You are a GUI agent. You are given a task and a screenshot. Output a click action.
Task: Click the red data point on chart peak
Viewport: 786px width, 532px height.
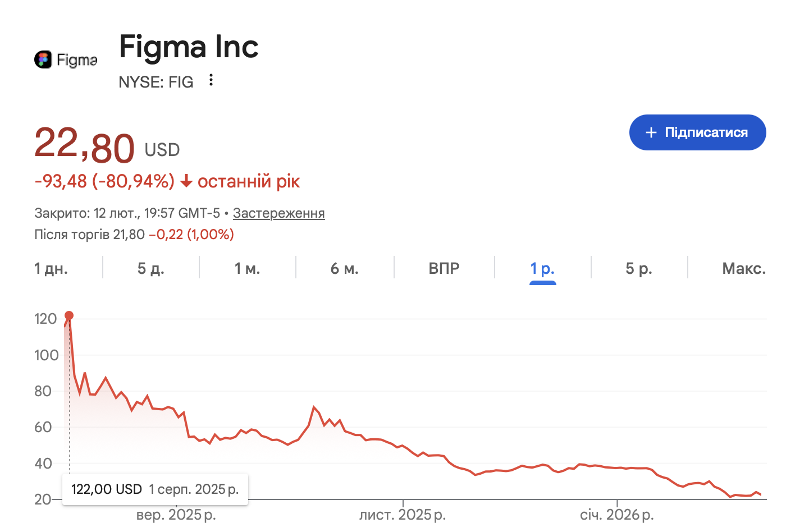[x=69, y=316]
